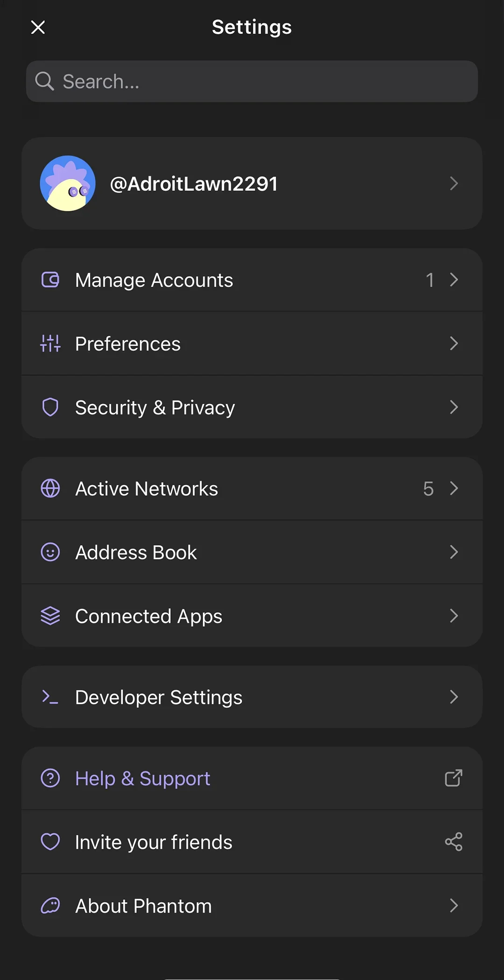This screenshot has height=980, width=504.
Task: Expand Developer Settings using its chevron
Action: [454, 697]
